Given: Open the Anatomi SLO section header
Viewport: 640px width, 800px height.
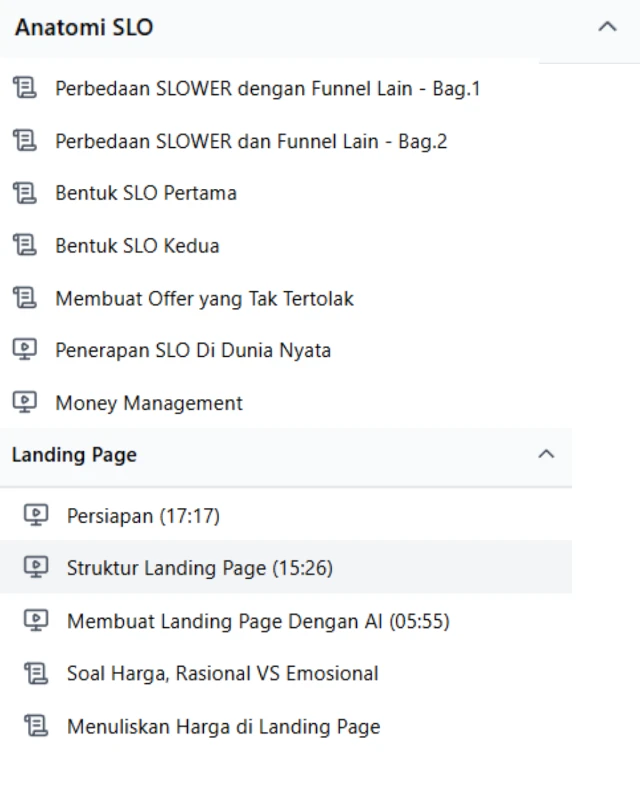Looking at the screenshot, I should tap(83, 27).
